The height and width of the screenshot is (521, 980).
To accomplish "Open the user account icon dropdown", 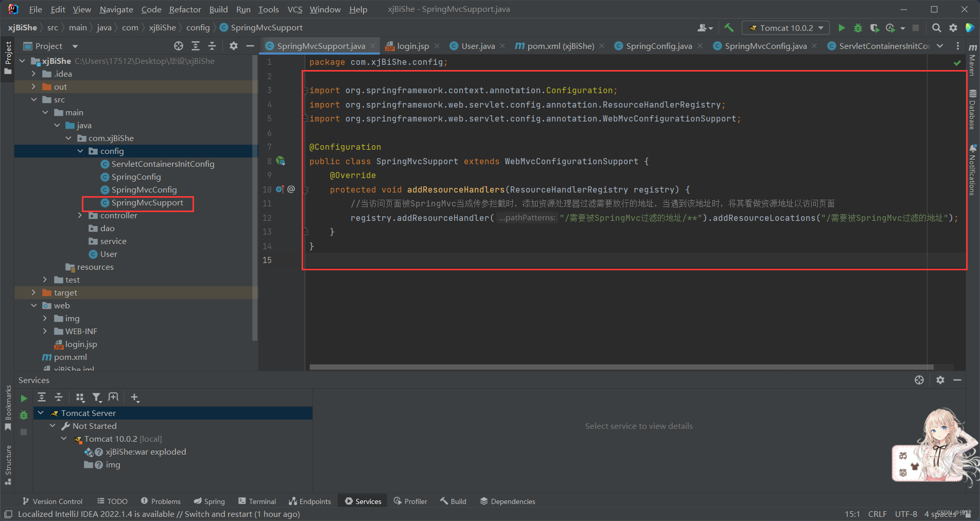I will pyautogui.click(x=705, y=28).
